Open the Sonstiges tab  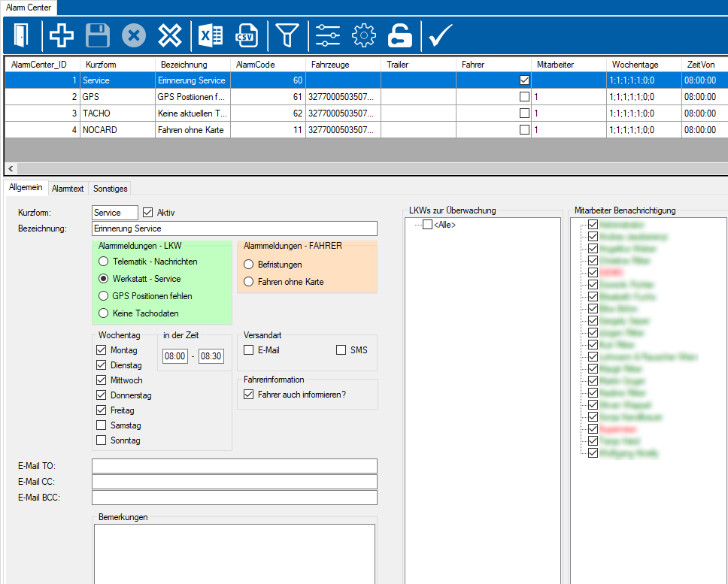coord(110,188)
